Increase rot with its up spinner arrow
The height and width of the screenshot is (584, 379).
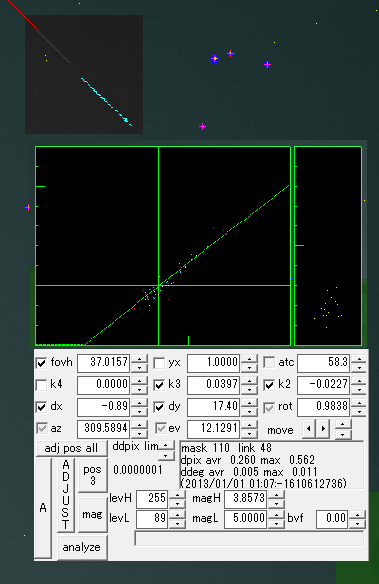point(359,403)
